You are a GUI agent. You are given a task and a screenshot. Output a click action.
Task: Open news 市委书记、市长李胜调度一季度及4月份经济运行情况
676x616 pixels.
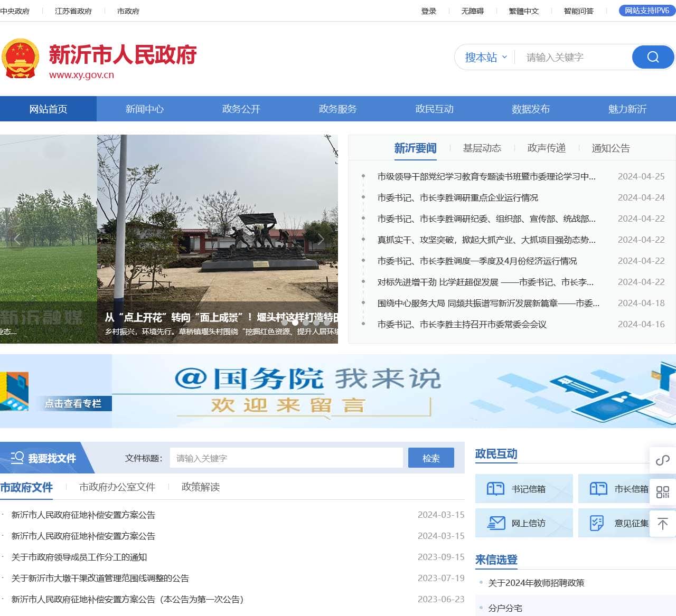(477, 261)
